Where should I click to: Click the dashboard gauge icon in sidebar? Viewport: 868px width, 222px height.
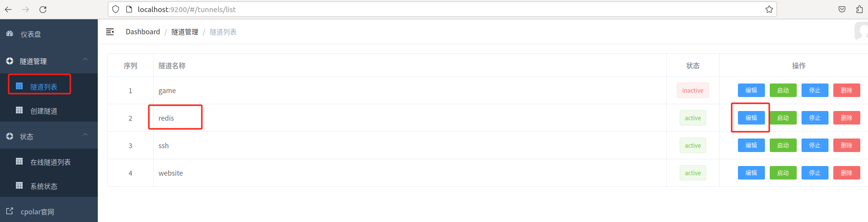10,34
